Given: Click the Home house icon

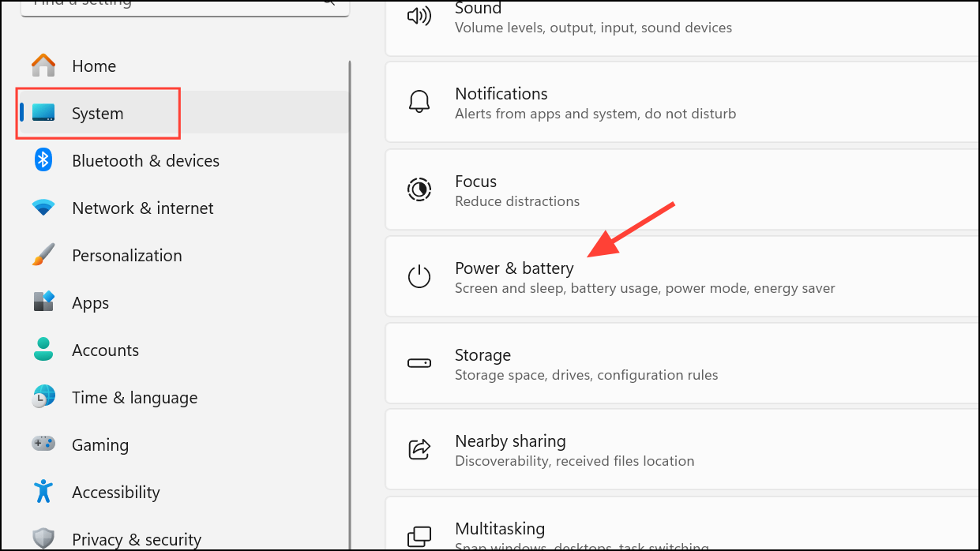Looking at the screenshot, I should 43,66.
